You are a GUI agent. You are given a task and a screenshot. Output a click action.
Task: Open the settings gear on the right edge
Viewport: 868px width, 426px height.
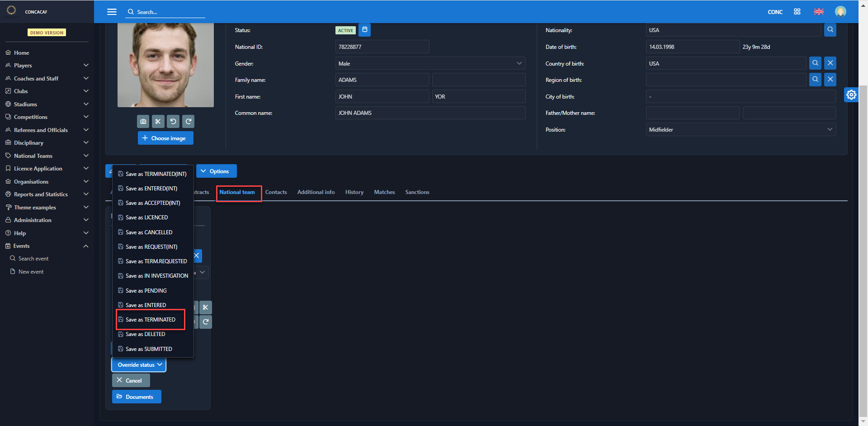point(851,95)
